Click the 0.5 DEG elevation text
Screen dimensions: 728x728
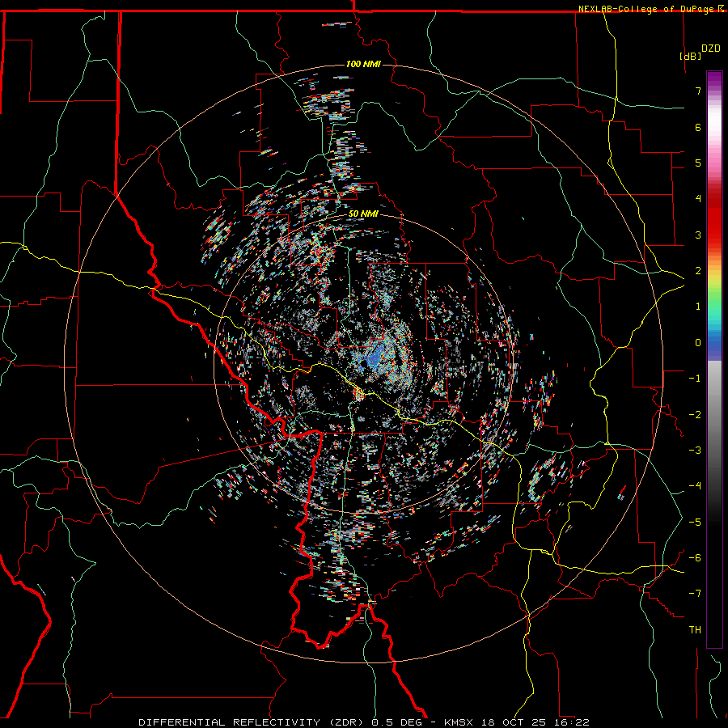(396, 722)
